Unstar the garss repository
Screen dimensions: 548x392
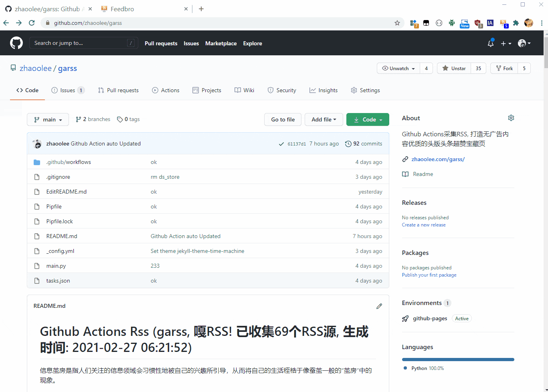pos(454,69)
